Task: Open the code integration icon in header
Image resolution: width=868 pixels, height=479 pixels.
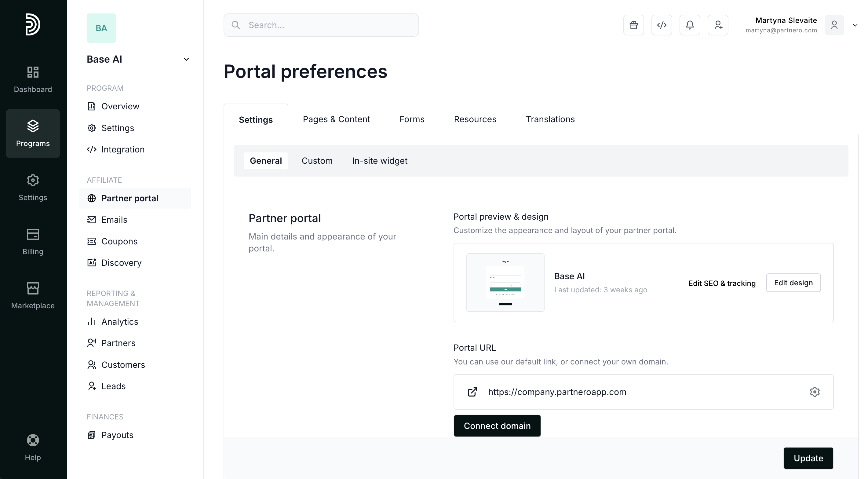Action: pos(662,25)
